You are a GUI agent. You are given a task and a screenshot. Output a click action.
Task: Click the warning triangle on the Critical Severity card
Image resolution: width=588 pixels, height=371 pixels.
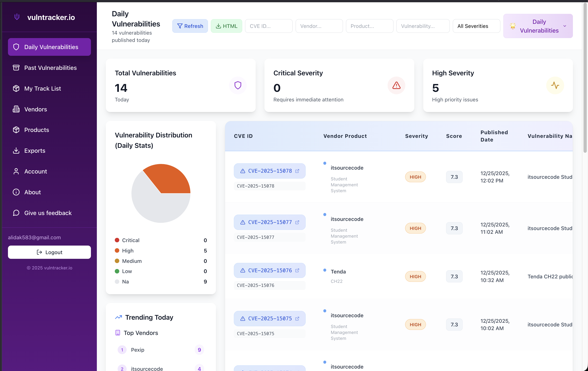(x=396, y=85)
